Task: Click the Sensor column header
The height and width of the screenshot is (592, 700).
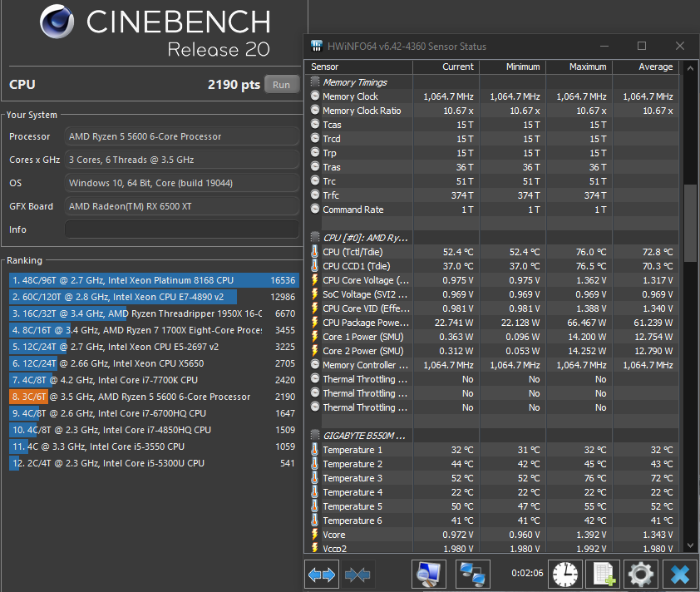Action: tap(358, 67)
